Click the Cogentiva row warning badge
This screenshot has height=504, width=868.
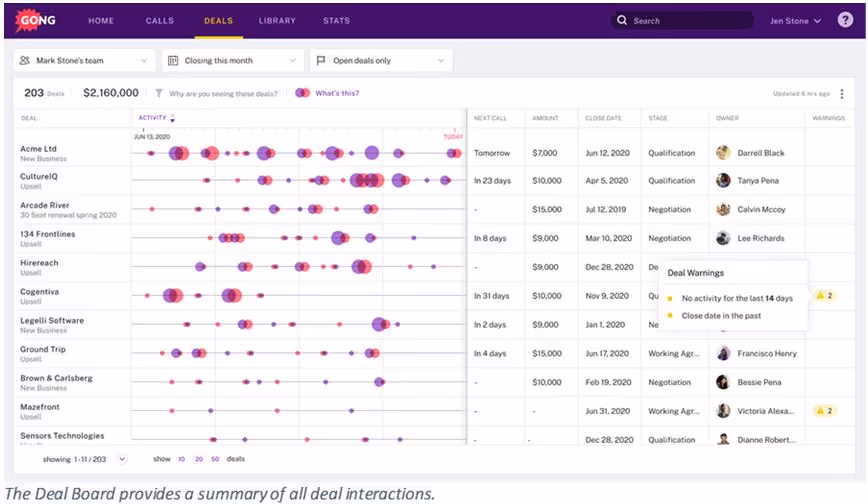click(x=824, y=295)
